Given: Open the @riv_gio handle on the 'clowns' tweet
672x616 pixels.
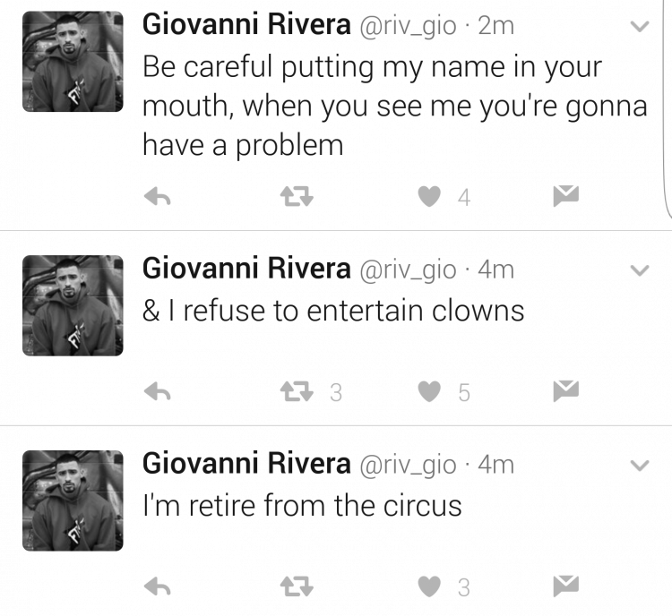Looking at the screenshot, I should point(408,270).
